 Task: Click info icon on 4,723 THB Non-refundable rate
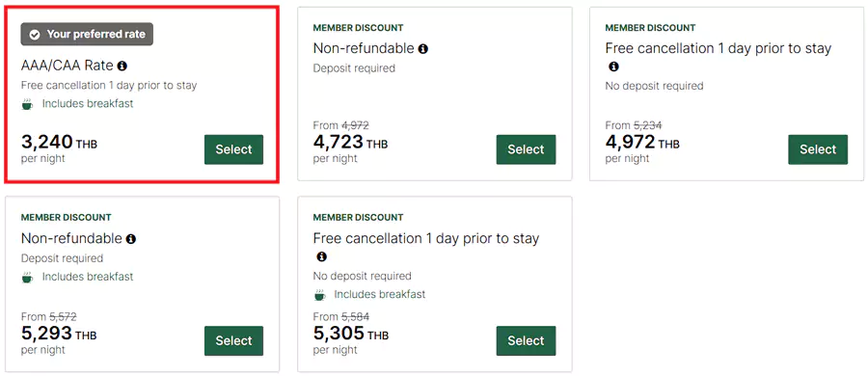pyautogui.click(x=423, y=49)
